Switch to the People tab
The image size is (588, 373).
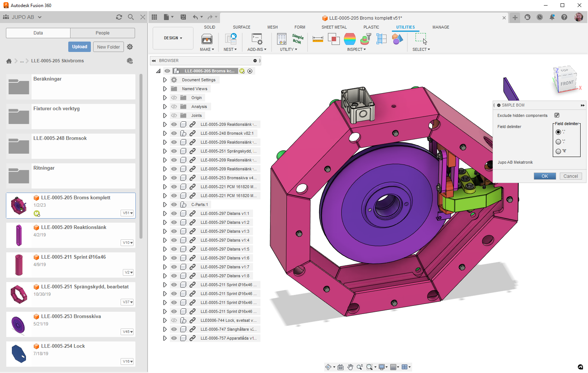102,33
